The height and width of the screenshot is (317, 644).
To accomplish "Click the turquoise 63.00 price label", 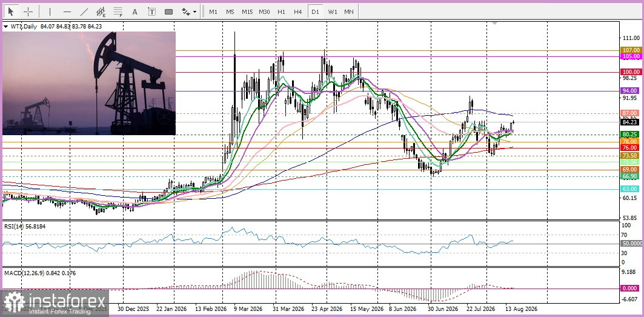I will (x=629, y=189).
